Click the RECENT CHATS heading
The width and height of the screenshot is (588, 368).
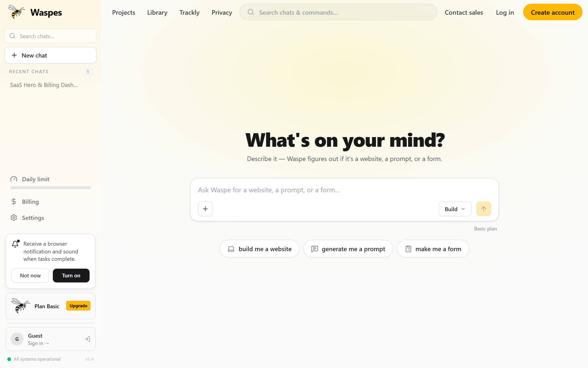point(29,72)
